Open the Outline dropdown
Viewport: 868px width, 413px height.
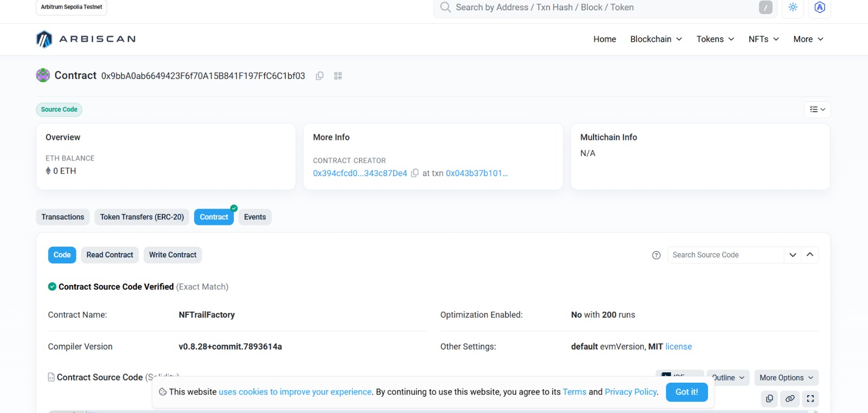tap(729, 378)
